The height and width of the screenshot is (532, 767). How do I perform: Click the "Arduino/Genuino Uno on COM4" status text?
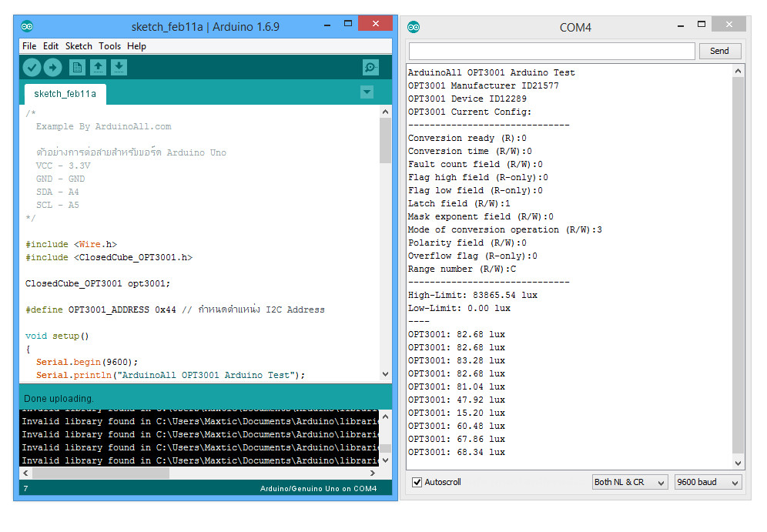[319, 488]
